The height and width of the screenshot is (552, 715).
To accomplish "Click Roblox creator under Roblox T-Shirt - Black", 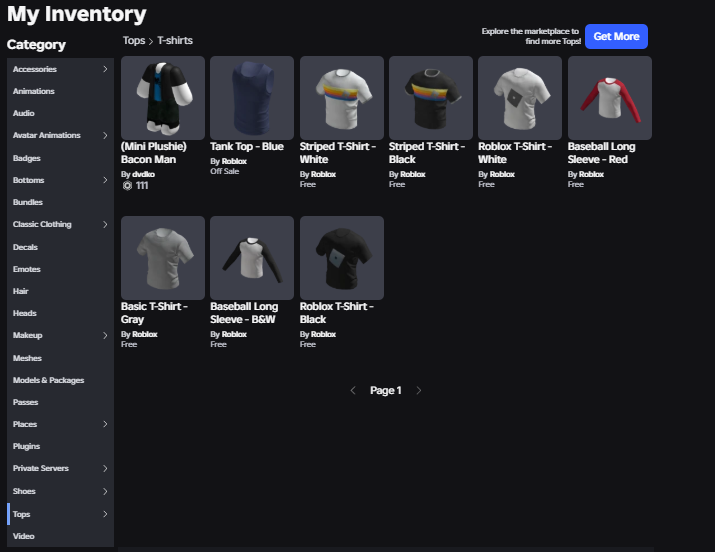I will pyautogui.click(x=323, y=334).
